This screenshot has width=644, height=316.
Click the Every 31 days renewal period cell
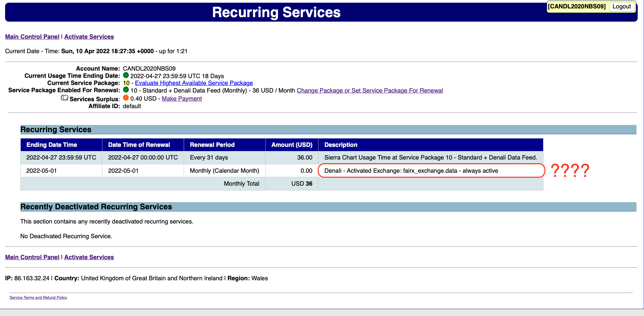(225, 158)
